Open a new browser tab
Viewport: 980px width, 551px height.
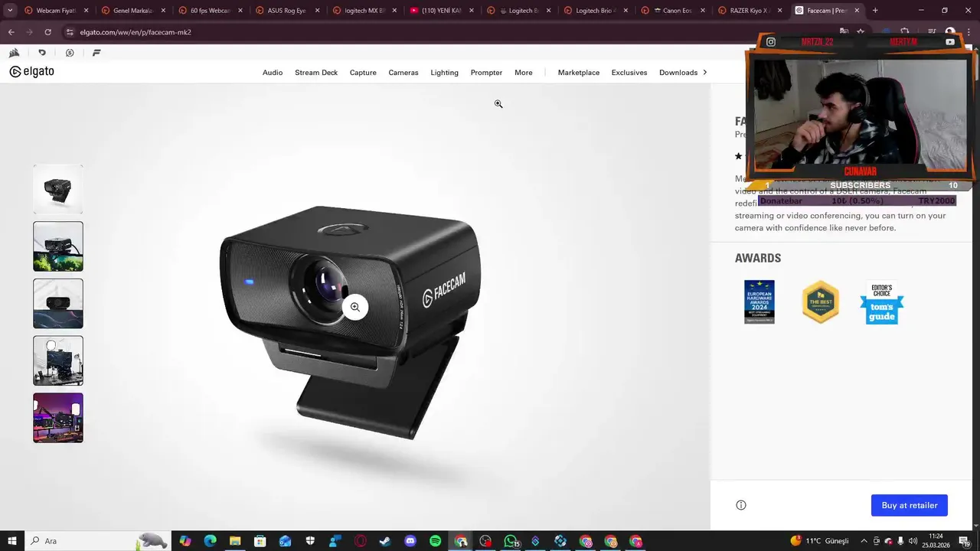point(875,11)
